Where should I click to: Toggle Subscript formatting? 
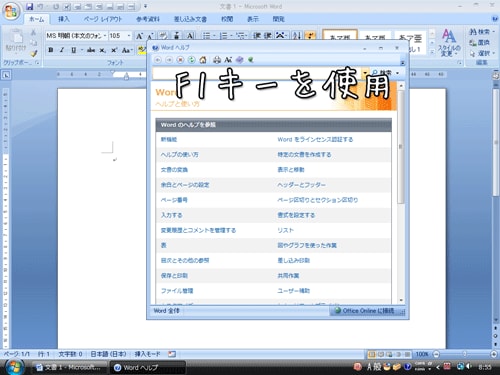click(x=103, y=50)
